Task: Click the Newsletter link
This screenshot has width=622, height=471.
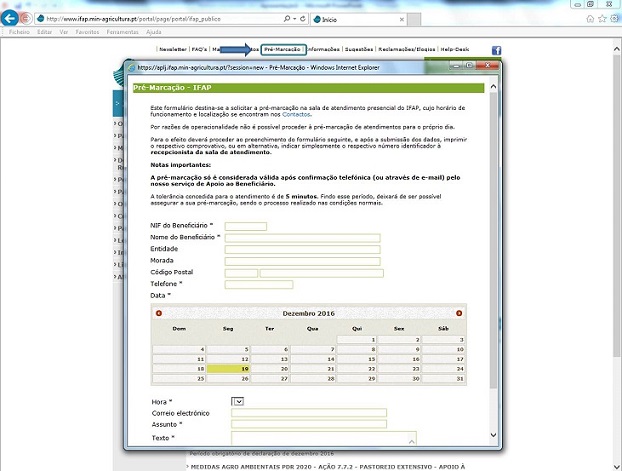Action: (173, 49)
